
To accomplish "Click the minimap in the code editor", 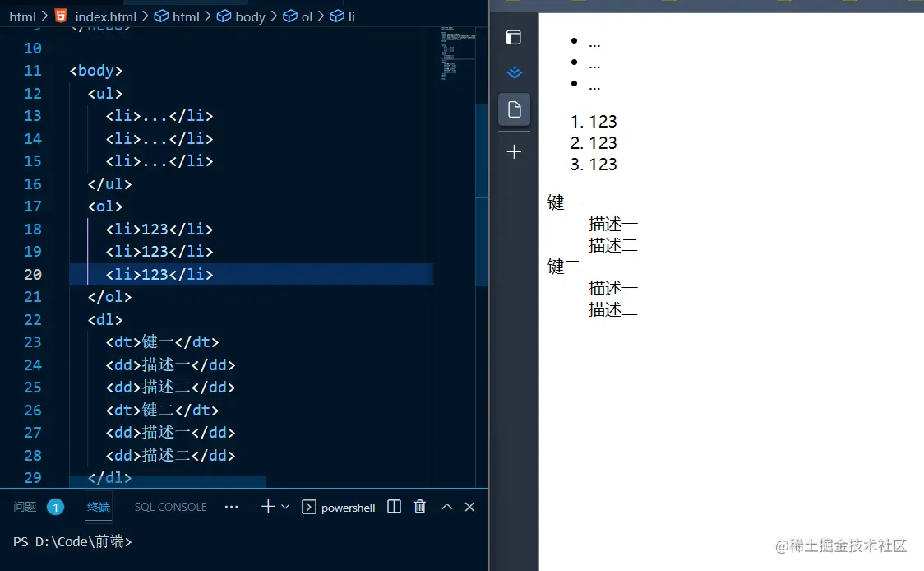I will click(x=457, y=53).
